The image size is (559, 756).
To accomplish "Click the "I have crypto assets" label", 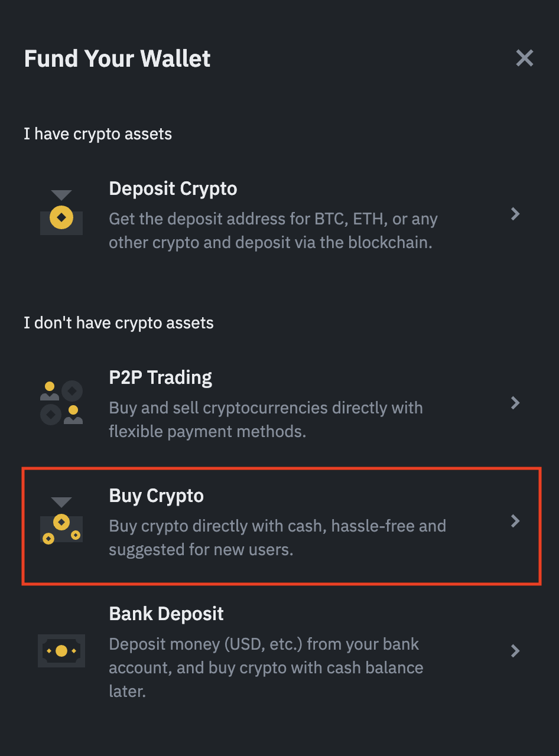I will coord(98,134).
